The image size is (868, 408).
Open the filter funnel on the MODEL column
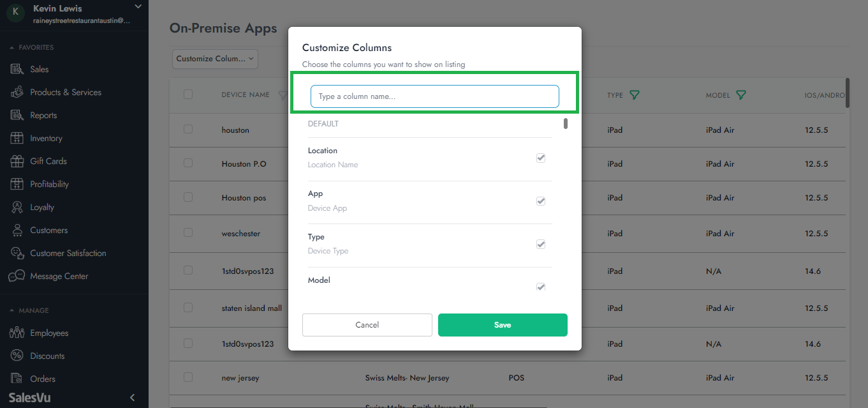[741, 94]
